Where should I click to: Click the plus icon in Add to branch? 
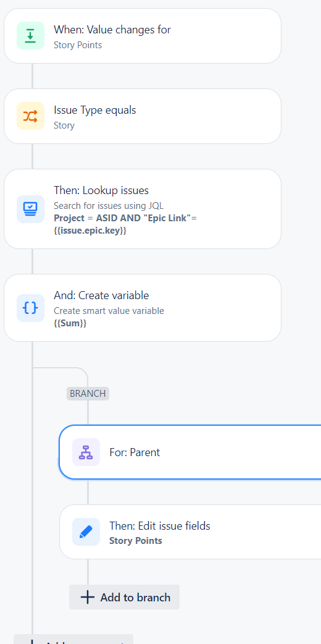[88, 597]
